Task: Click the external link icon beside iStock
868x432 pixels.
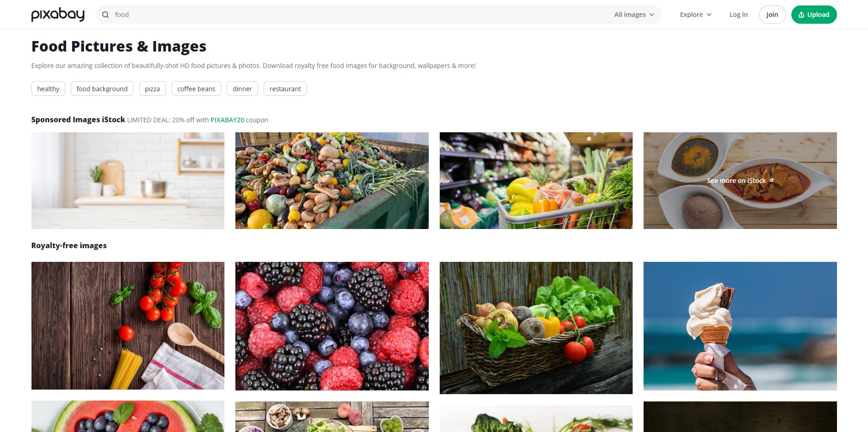Action: [x=771, y=180]
